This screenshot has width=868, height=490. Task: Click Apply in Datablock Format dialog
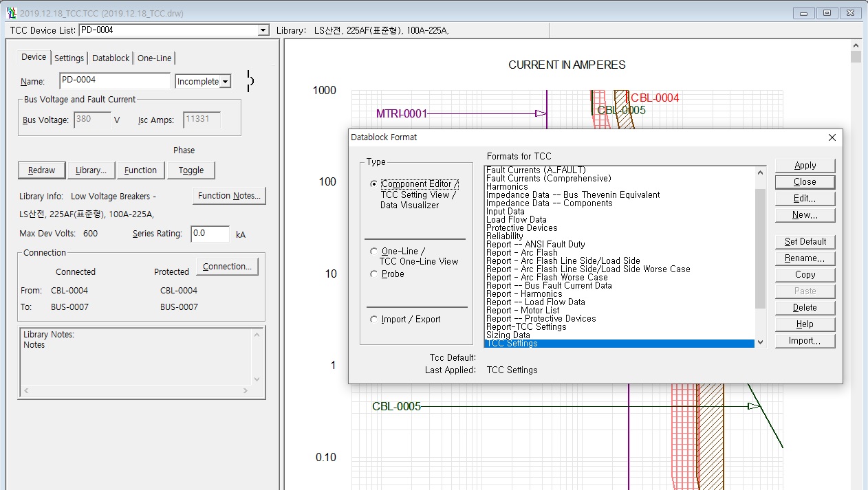(805, 166)
